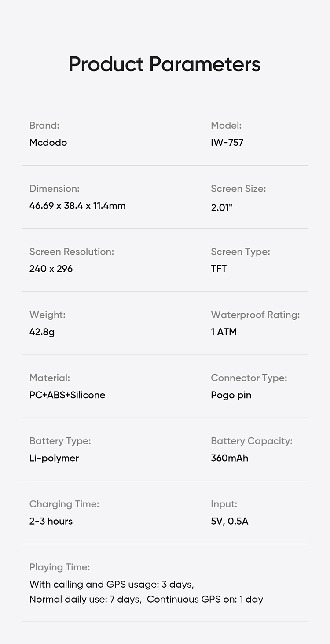Select the 1 ATM value
Screen dimensions: 330x644
(224, 332)
